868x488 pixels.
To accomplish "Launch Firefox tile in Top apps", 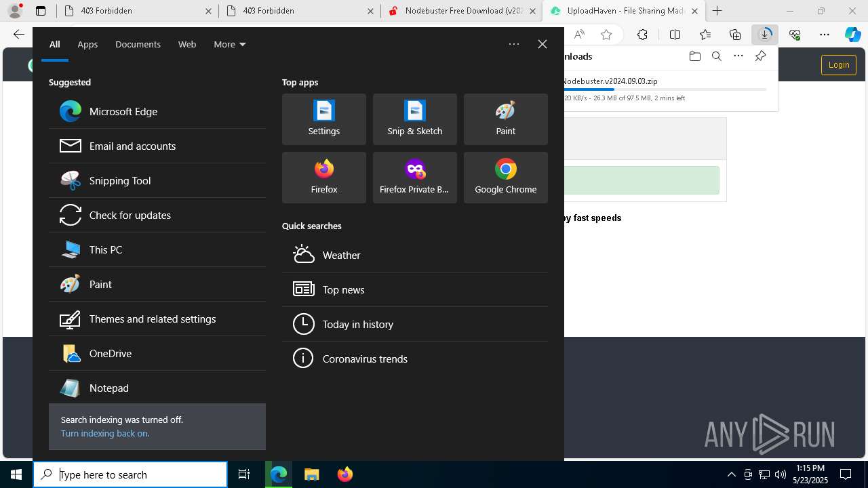I will click(x=324, y=178).
